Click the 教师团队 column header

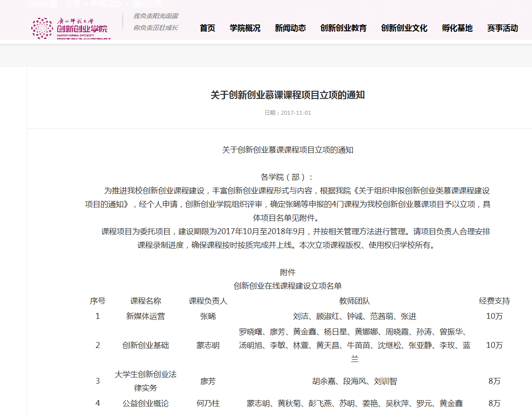pos(355,301)
